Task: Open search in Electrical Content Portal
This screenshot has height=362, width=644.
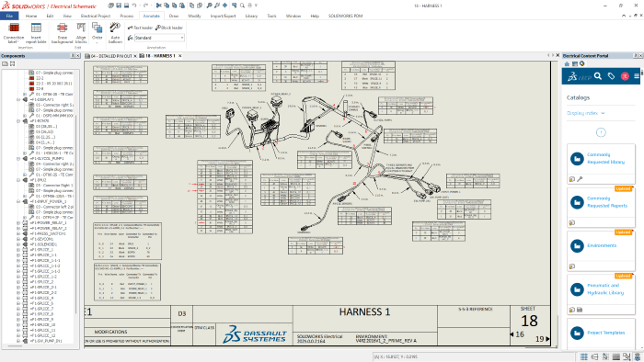Action: point(598,76)
